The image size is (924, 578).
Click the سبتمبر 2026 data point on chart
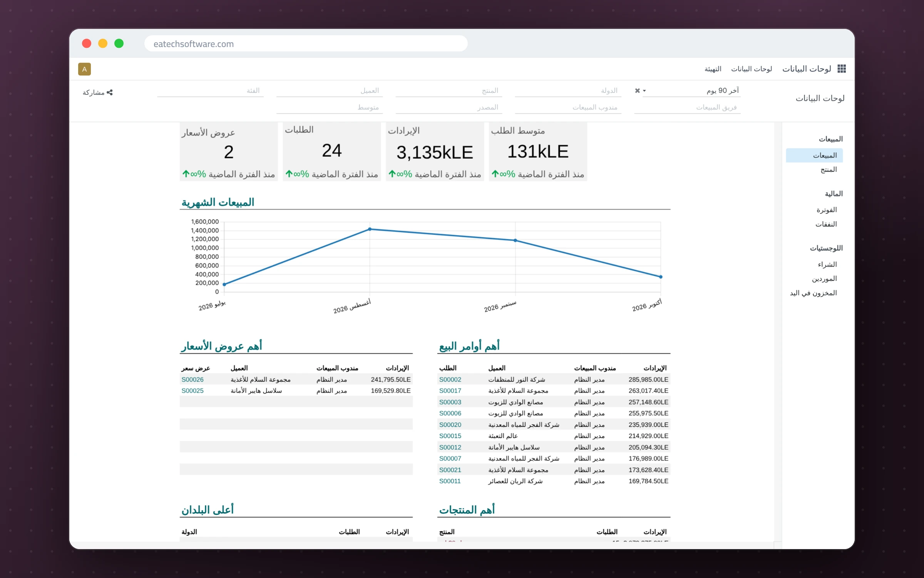click(x=515, y=240)
